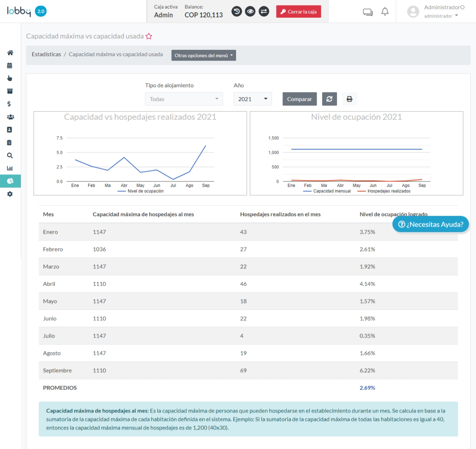
Task: Click the 6.22% occupancy value
Action: click(367, 370)
